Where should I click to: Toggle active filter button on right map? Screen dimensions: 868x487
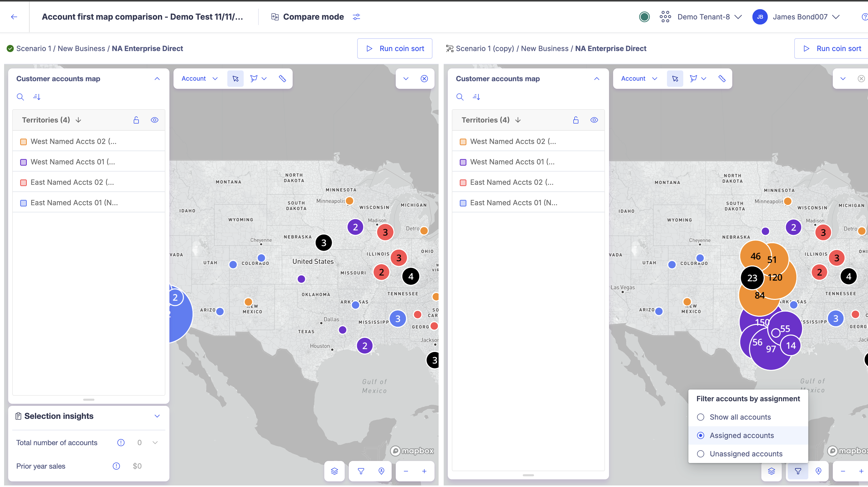(798, 471)
